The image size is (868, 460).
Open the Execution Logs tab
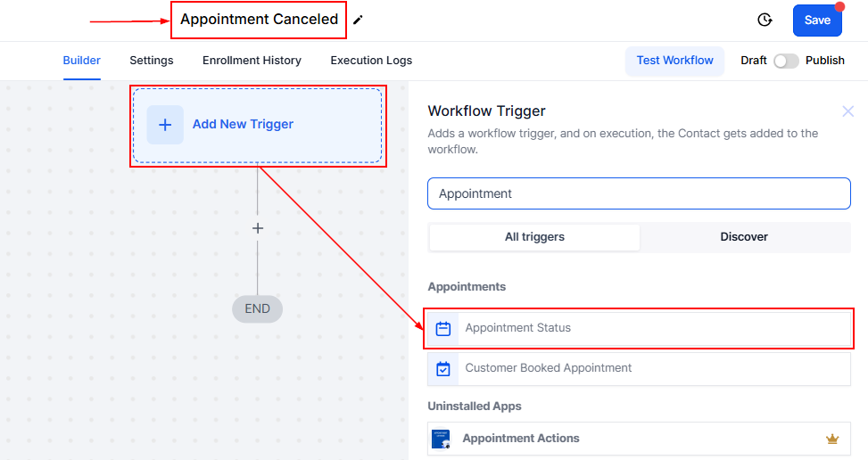(371, 61)
